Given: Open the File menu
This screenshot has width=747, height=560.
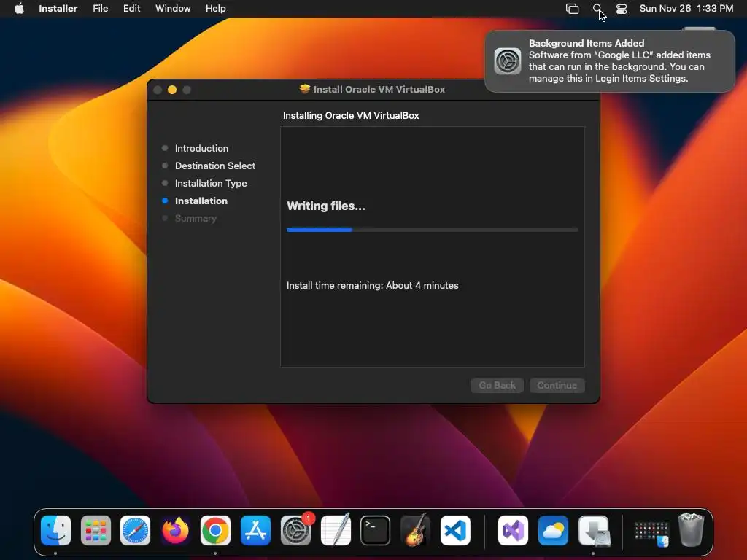Looking at the screenshot, I should 101,9.
